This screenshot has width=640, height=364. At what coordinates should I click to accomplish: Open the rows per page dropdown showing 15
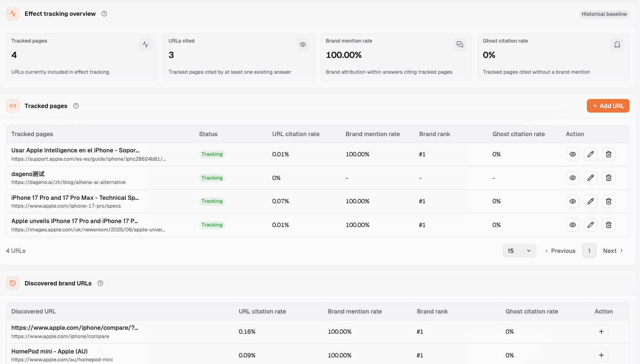(x=519, y=251)
